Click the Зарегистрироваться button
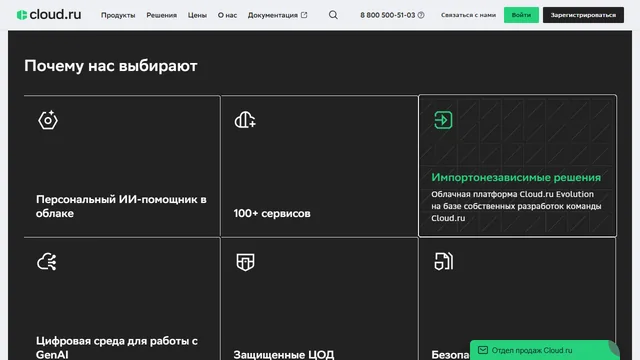The width and height of the screenshot is (640, 360). (x=583, y=15)
